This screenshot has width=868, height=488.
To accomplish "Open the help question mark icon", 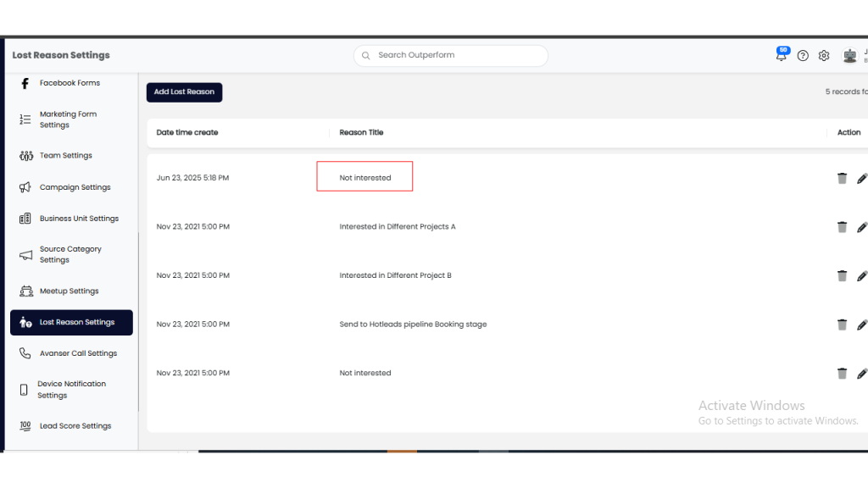I will 803,56.
